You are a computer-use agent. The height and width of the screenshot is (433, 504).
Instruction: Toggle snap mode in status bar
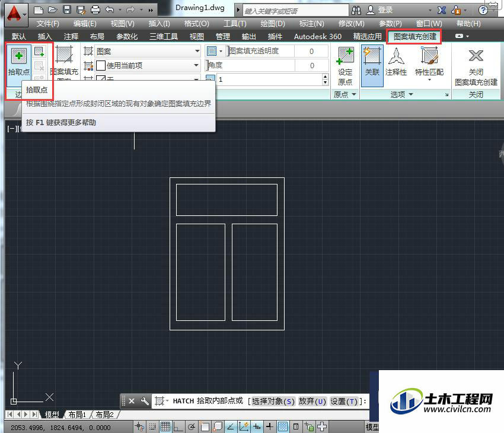(152, 426)
